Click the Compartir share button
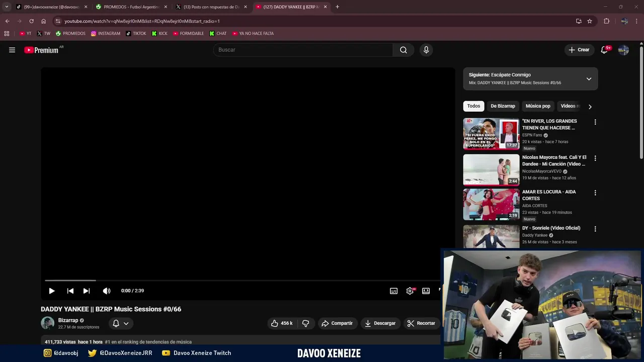The width and height of the screenshot is (644, 362). (338, 323)
